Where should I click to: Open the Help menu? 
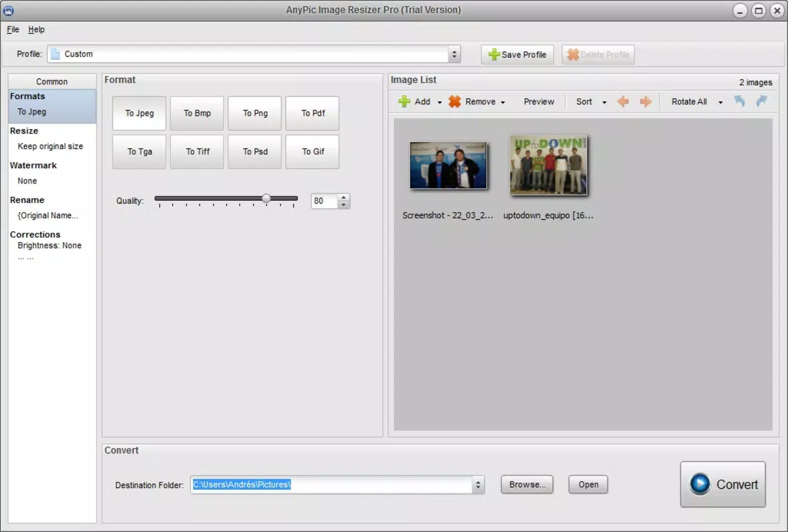click(x=36, y=30)
